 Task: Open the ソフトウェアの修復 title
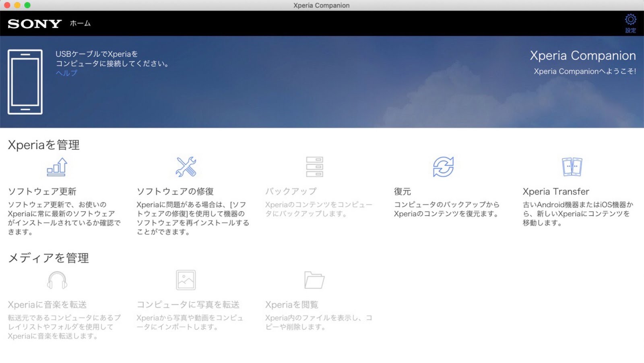click(x=175, y=191)
